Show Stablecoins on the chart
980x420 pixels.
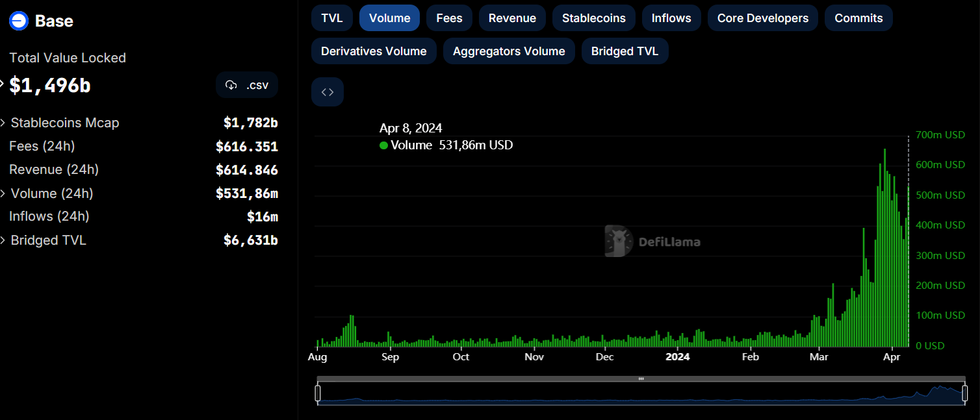point(594,18)
